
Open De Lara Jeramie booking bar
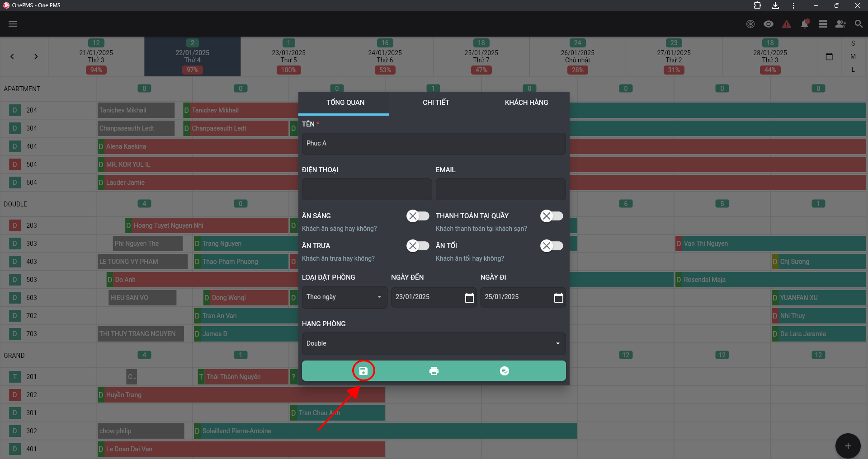(819, 334)
